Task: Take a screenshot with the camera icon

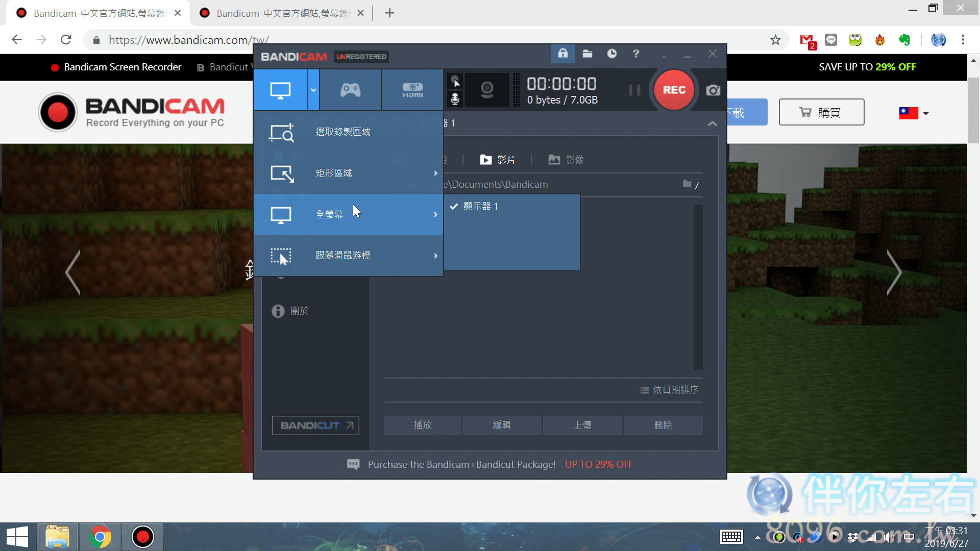Action: [x=713, y=90]
